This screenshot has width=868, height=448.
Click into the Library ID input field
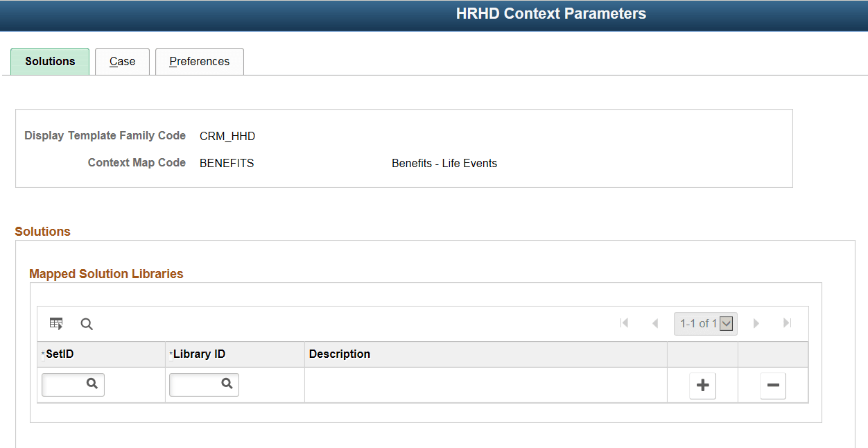pos(198,384)
